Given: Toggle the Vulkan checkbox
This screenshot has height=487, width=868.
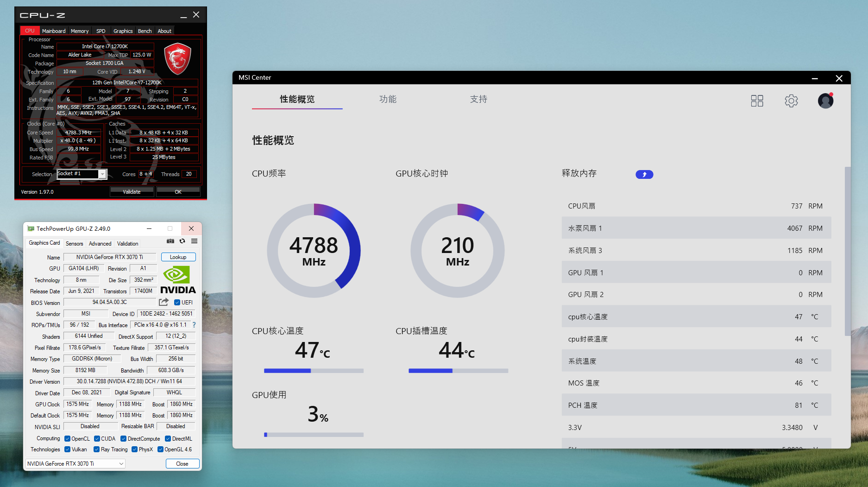Looking at the screenshot, I should (67, 449).
